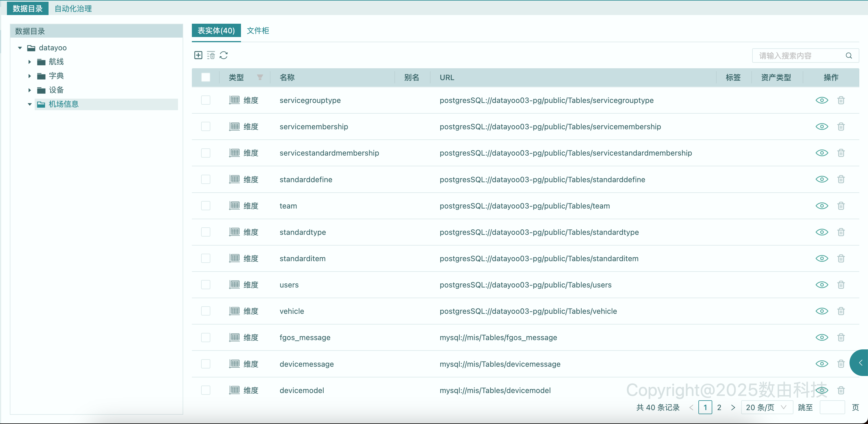The image size is (868, 424).
Task: Check the select-all header checkbox
Action: click(x=205, y=77)
